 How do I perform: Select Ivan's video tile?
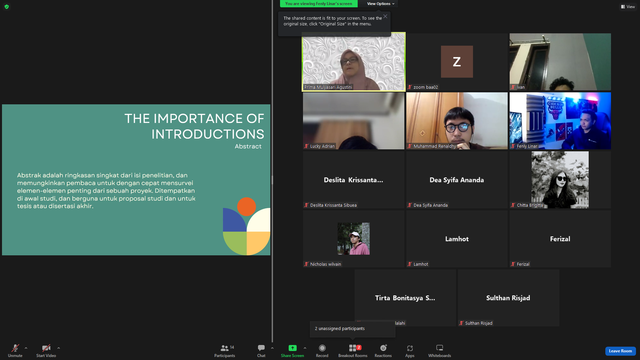(560, 62)
